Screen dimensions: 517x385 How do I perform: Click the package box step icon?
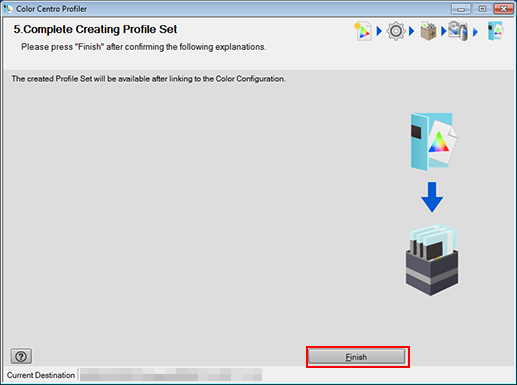(428, 31)
